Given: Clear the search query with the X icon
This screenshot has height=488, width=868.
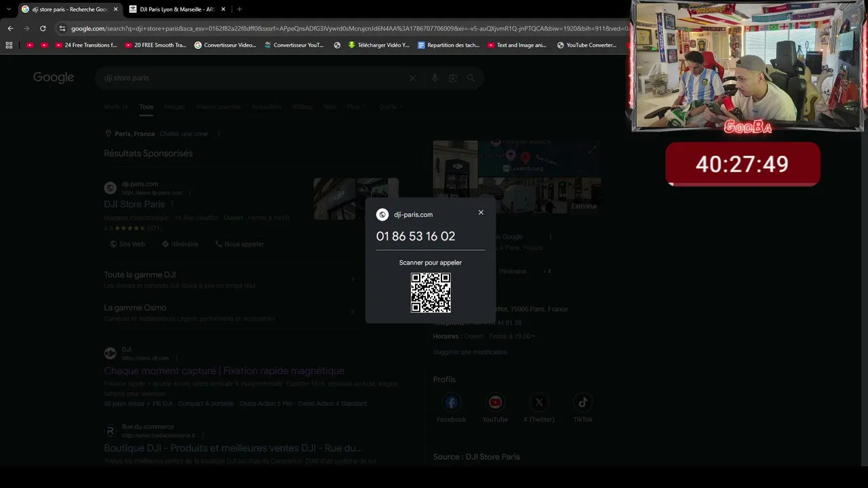Looking at the screenshot, I should [412, 78].
